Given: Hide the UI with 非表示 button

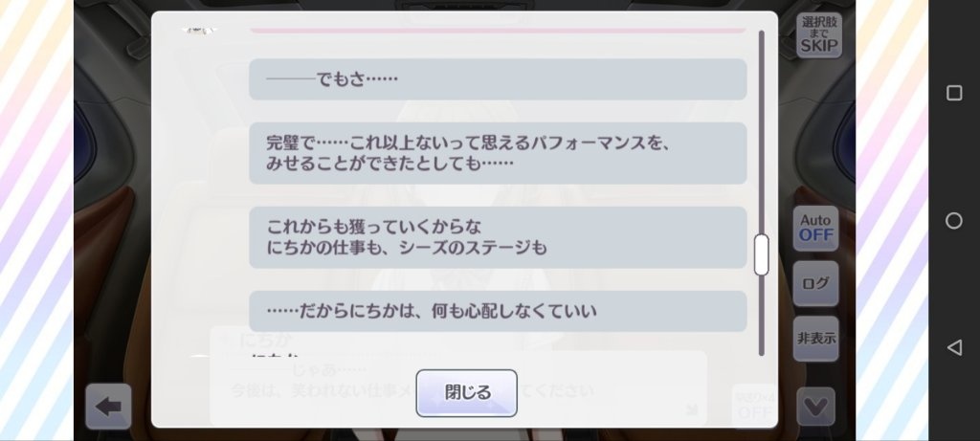Looking at the screenshot, I should pyautogui.click(x=815, y=339).
